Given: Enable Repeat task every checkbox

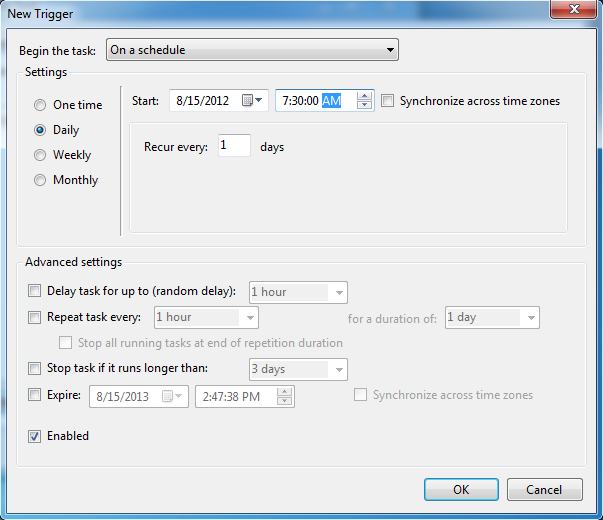Looking at the screenshot, I should point(34,317).
